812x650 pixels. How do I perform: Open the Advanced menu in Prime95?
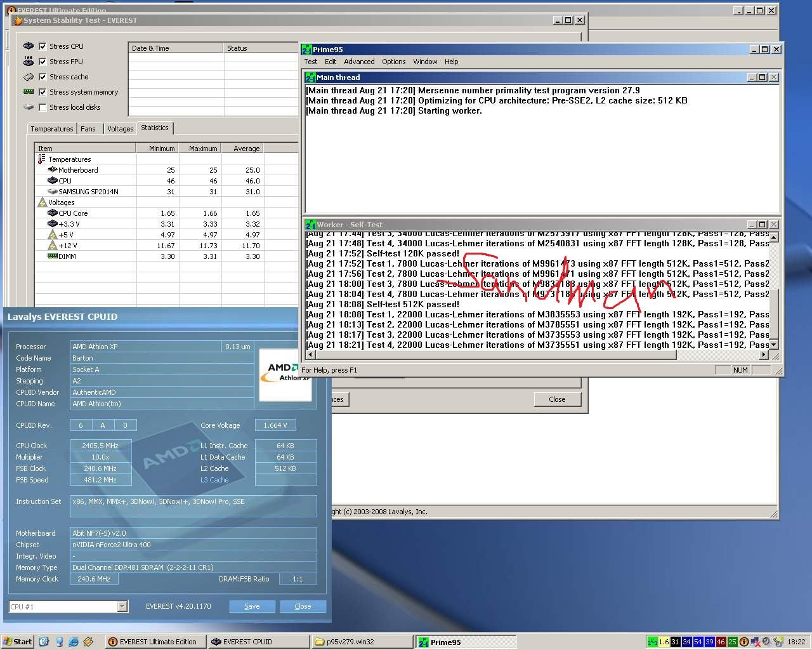(x=359, y=62)
